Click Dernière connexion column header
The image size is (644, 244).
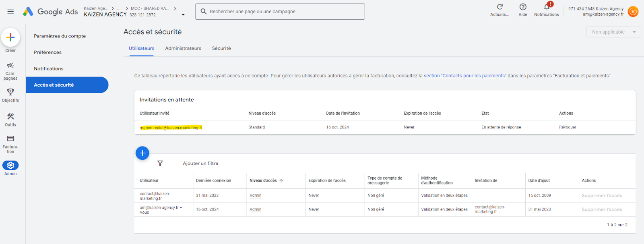pyautogui.click(x=213, y=181)
